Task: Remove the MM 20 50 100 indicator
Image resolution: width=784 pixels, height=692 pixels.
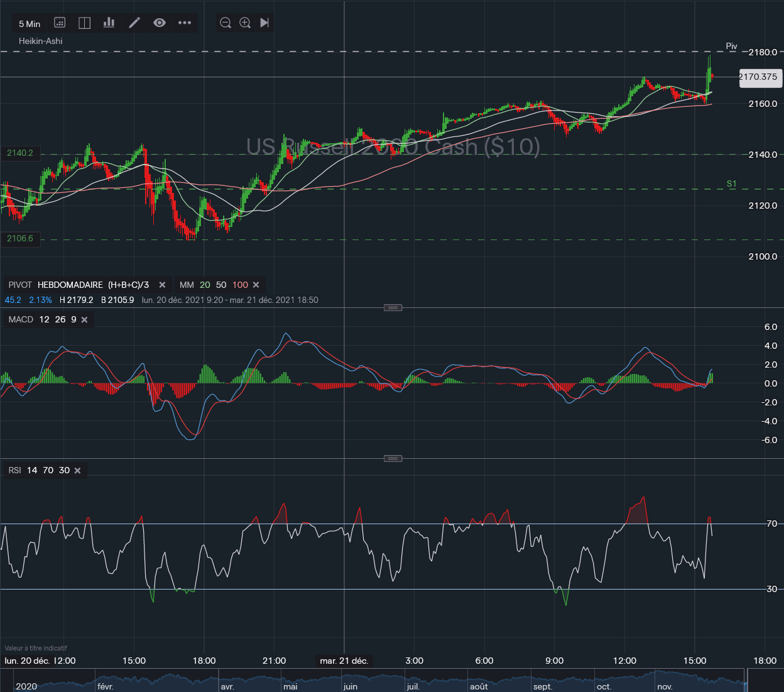Action: [x=256, y=285]
